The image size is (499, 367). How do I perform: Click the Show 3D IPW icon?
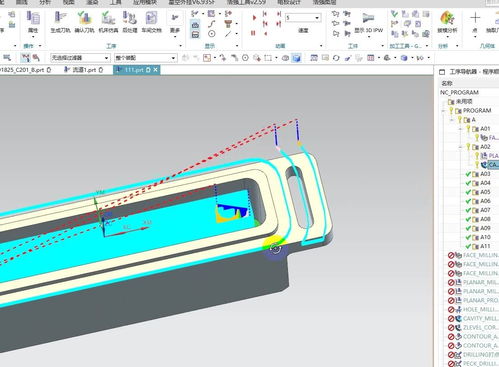368,23
